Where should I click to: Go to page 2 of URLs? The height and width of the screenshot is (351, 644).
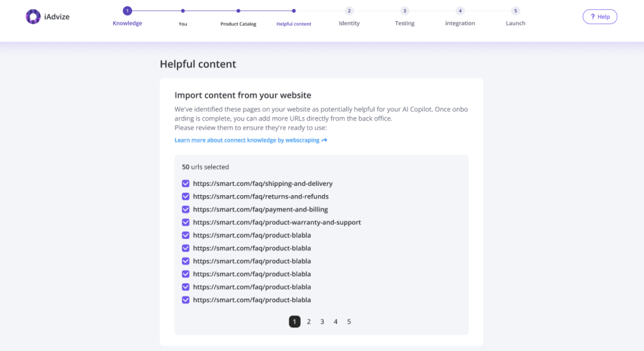(309, 322)
